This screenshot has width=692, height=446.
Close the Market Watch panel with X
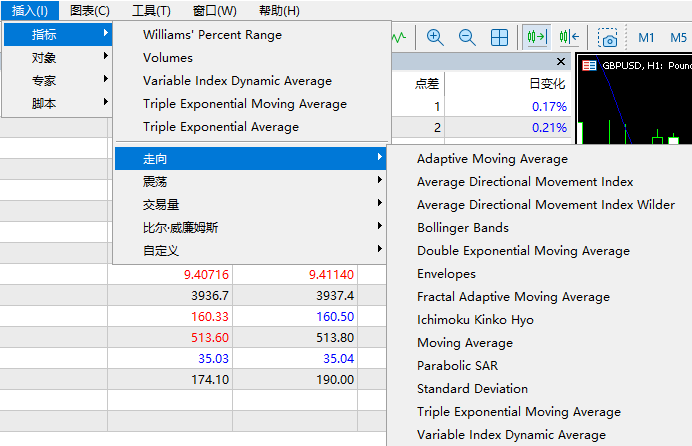(561, 61)
